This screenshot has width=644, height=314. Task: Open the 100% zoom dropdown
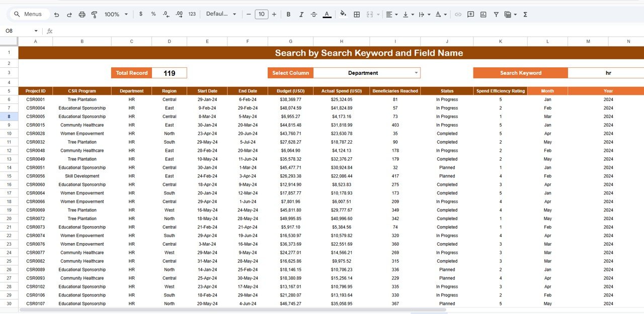point(116,15)
